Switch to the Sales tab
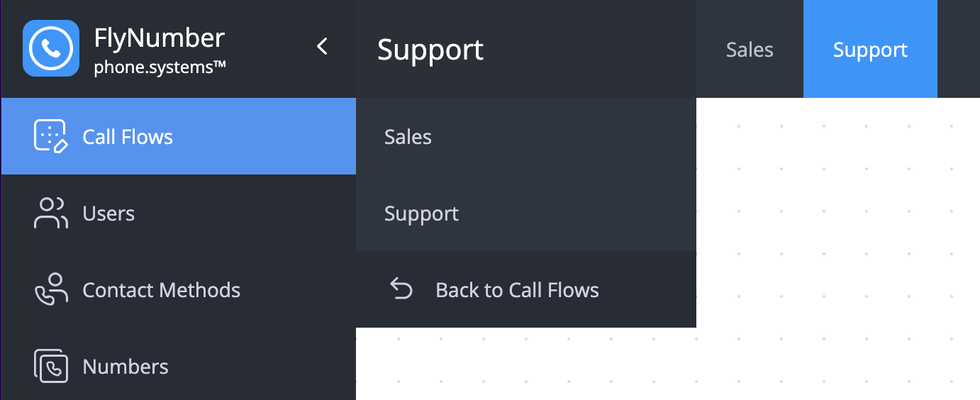This screenshot has width=980, height=400. point(750,50)
